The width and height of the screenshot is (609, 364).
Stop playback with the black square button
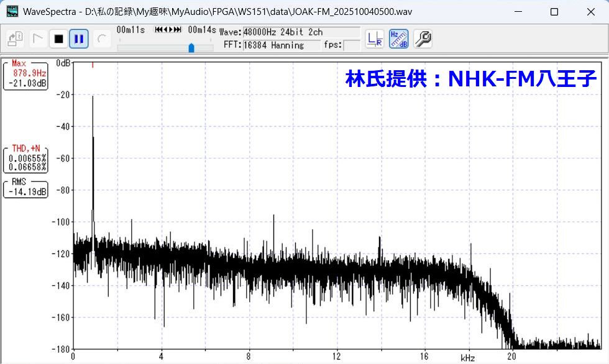(x=58, y=39)
